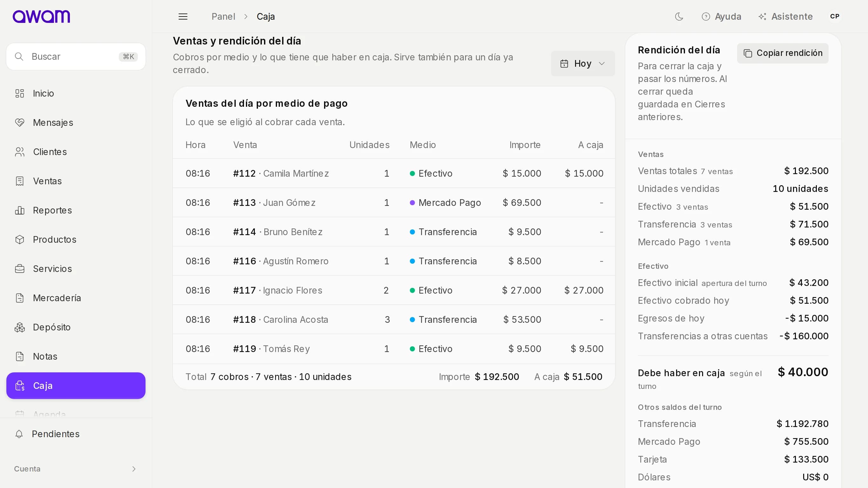
Task: Click the Depósito boxes icon
Action: click(x=20, y=327)
